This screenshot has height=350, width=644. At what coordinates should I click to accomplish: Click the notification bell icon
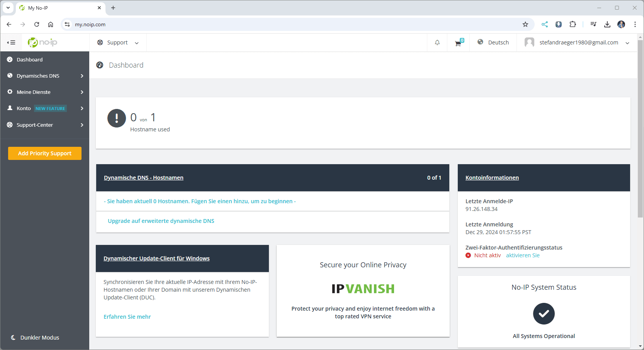(437, 42)
